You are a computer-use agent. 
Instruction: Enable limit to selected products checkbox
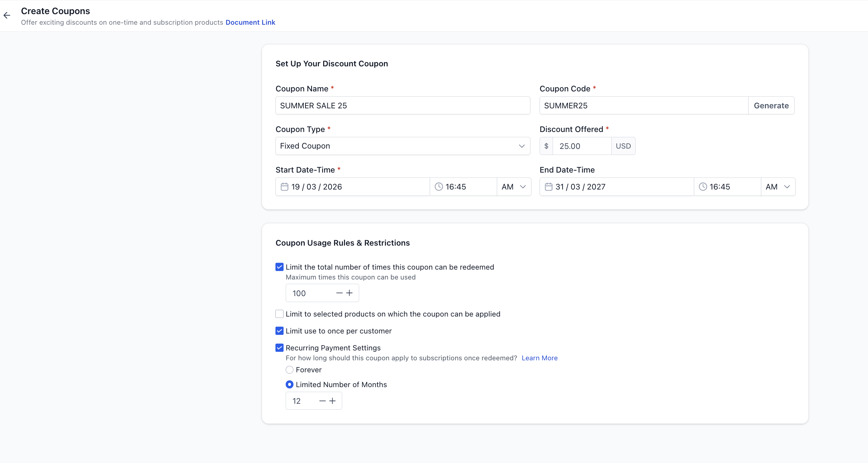tap(279, 314)
